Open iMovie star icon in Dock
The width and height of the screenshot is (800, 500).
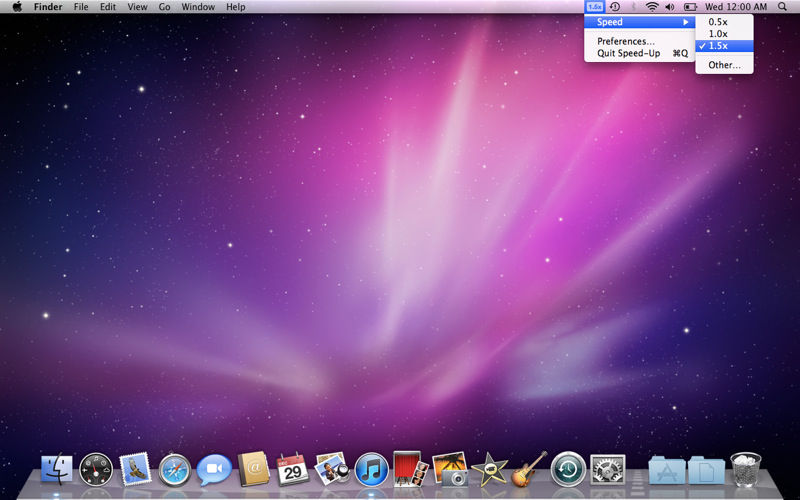coord(489,469)
